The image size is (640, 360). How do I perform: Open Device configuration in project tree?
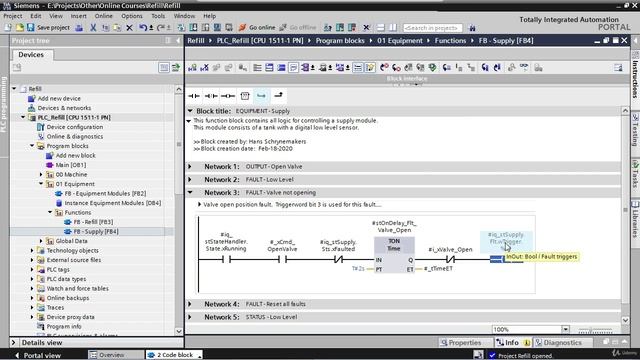74,127
